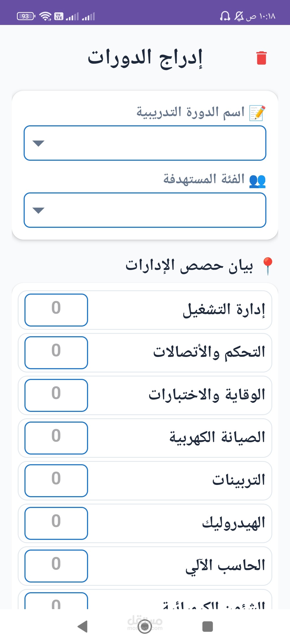Focus quota field for الصيانة الكهربية

(x=56, y=438)
